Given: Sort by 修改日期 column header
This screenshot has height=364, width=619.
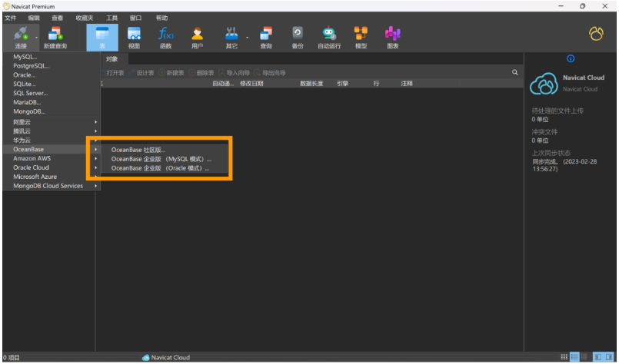Looking at the screenshot, I should [x=251, y=84].
